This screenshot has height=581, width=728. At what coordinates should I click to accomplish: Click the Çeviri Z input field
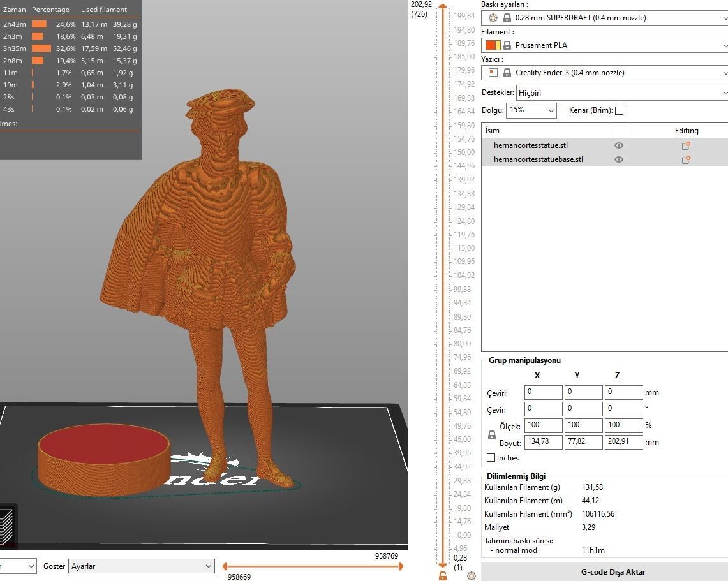(x=623, y=392)
